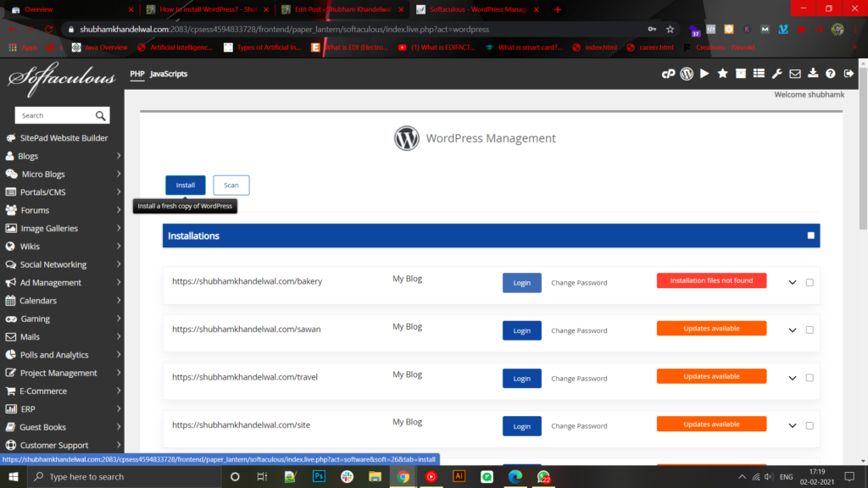Check the box for the bakery installation
The width and height of the screenshot is (868, 488).
coord(810,283)
